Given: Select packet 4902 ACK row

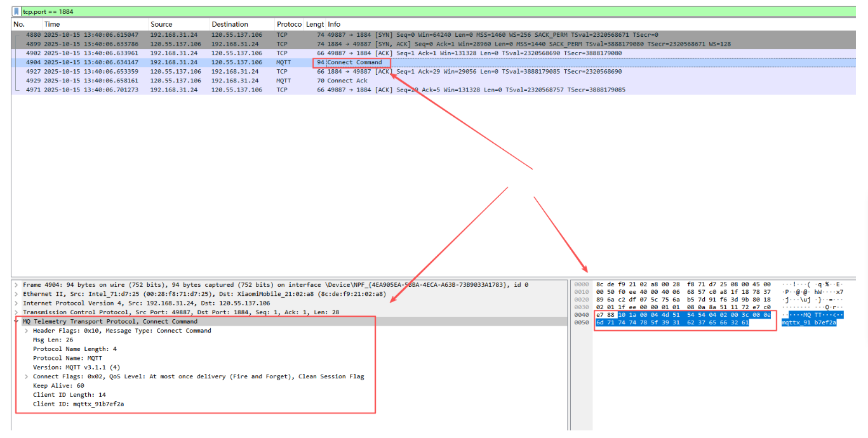Looking at the screenshot, I should [x=434, y=53].
